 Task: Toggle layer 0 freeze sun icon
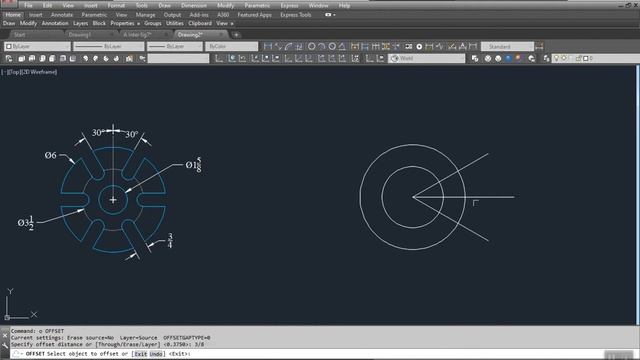pos(564,58)
